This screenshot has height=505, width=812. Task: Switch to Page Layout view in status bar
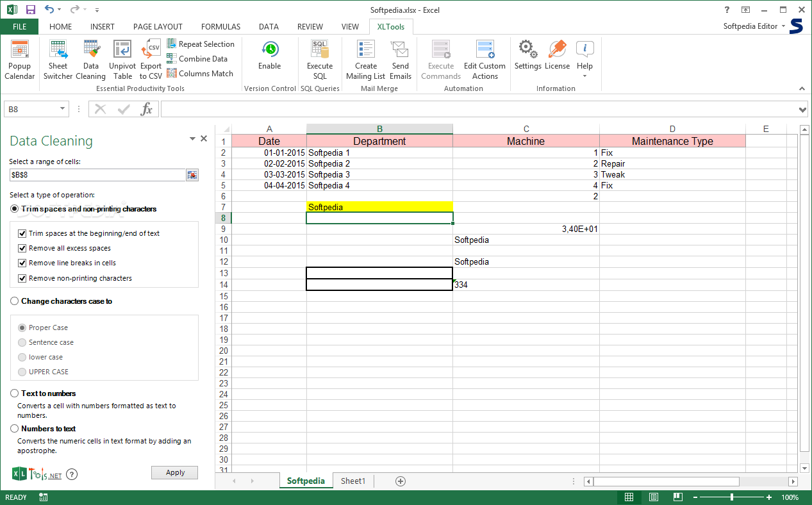coord(653,497)
